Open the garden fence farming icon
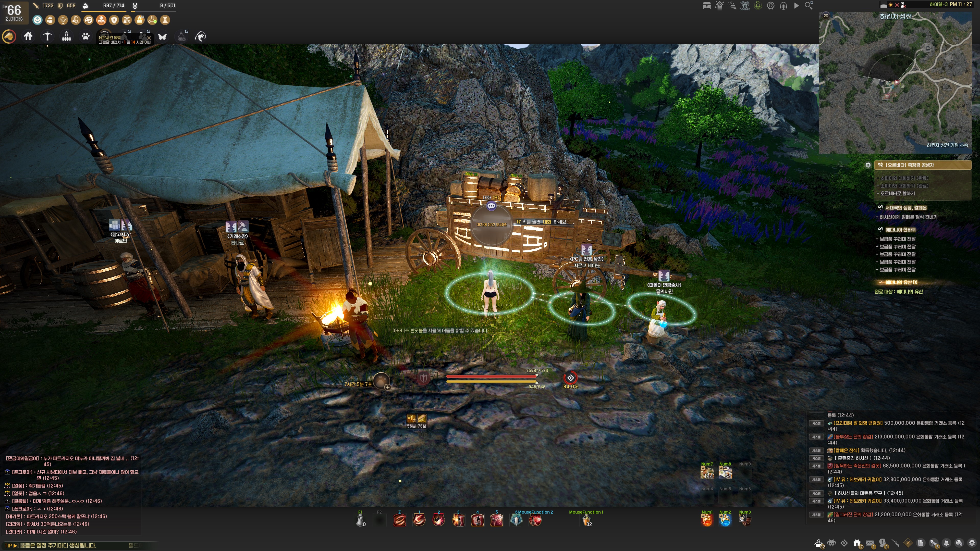 coord(67,36)
